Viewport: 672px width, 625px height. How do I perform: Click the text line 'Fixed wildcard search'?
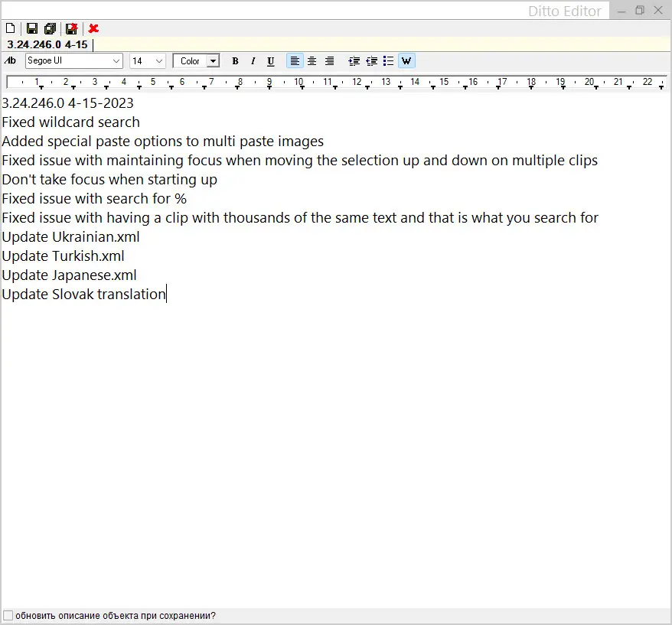[70, 122]
